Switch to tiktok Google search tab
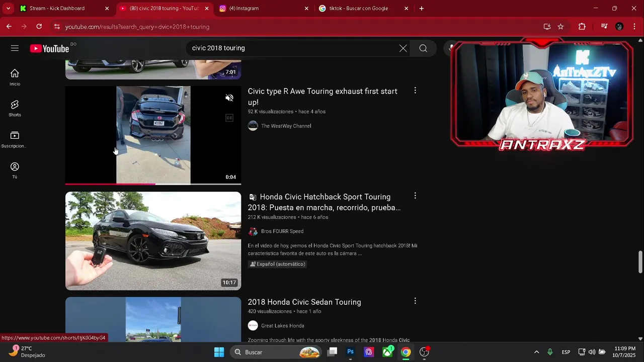 coord(362,8)
